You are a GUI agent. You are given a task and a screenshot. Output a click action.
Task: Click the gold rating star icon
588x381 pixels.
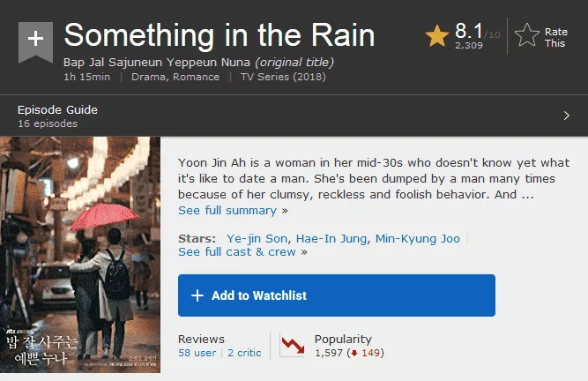coord(437,36)
